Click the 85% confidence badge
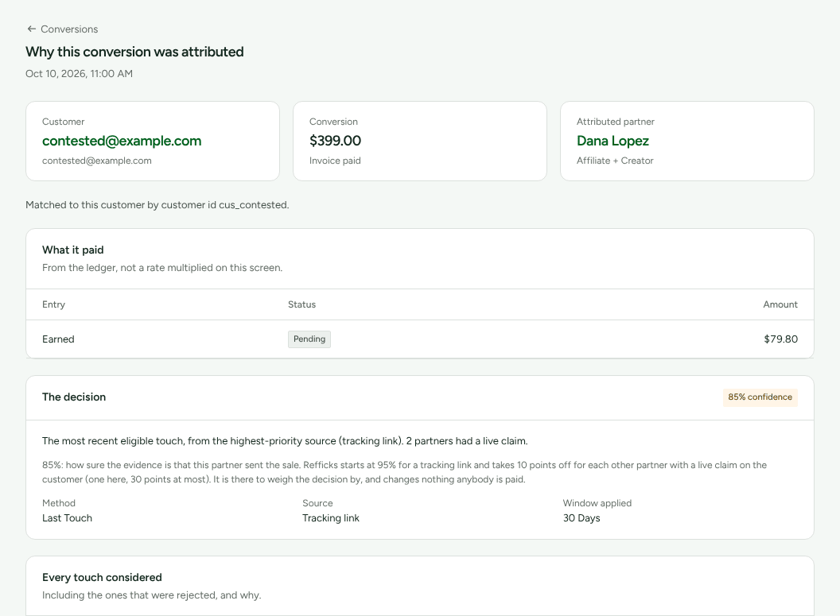840x616 pixels. (x=760, y=397)
